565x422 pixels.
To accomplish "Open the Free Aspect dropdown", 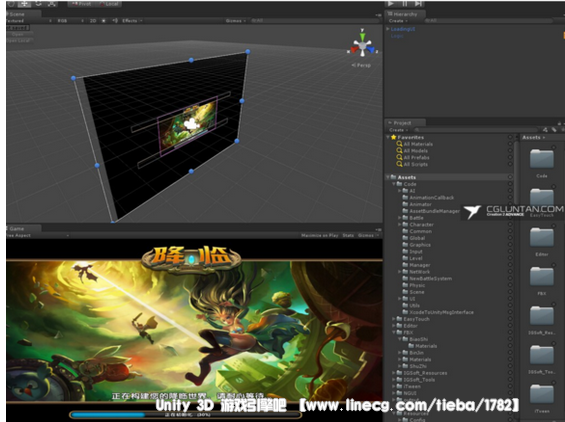I will tap(37, 235).
